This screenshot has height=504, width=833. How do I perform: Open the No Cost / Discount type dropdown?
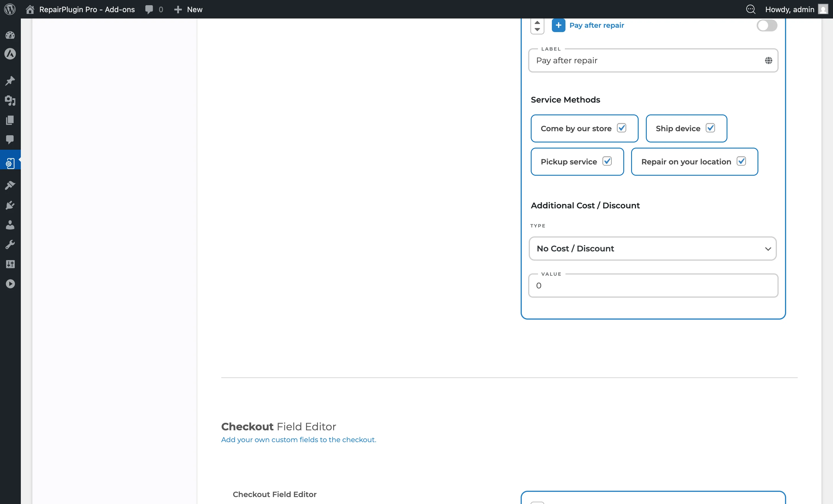click(653, 249)
